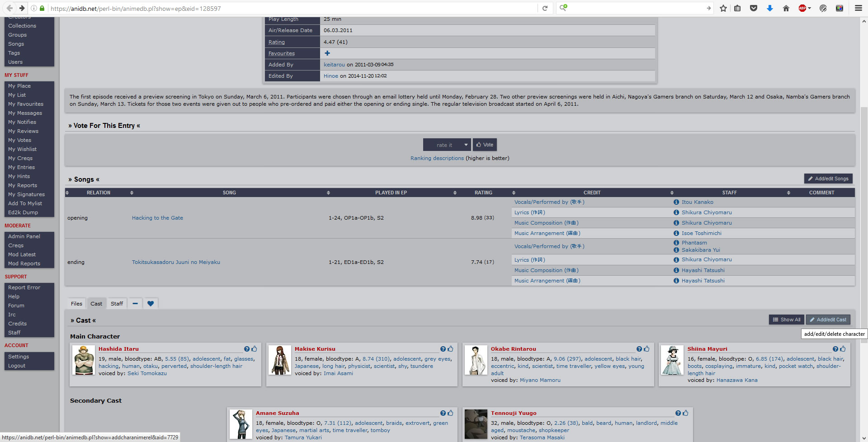Bookmark this page with the star icon
The height and width of the screenshot is (442, 868).
[x=723, y=8]
